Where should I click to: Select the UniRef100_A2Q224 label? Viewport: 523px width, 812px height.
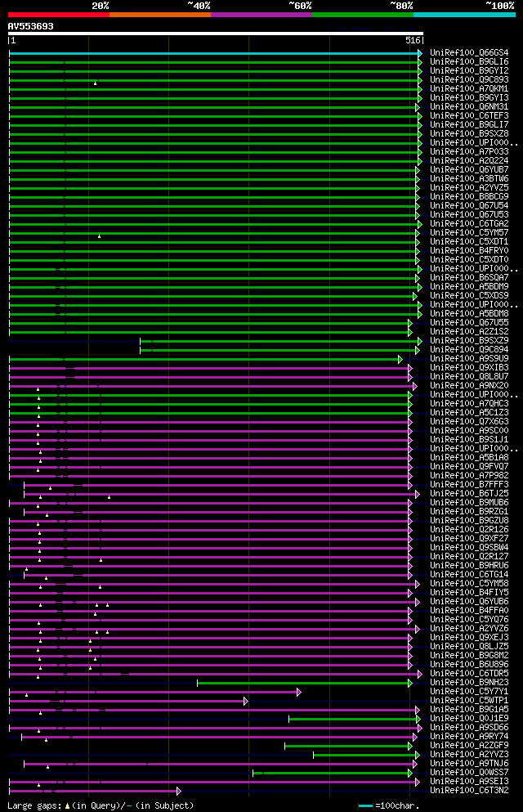[x=469, y=160]
